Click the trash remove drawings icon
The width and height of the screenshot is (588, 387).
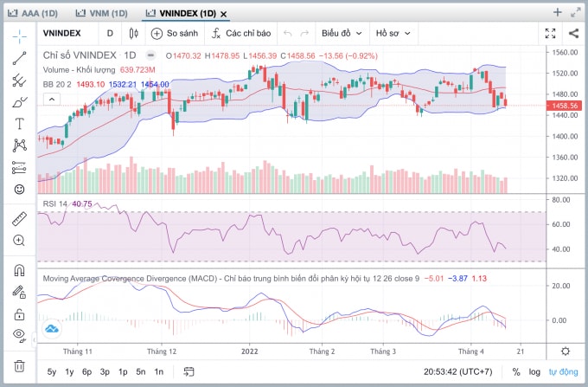point(20,365)
